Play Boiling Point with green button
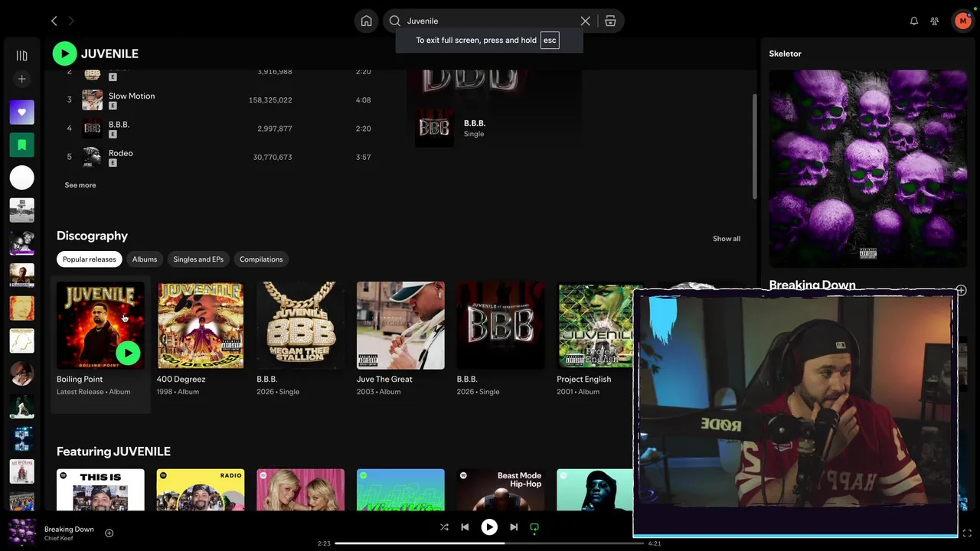Screen dimensions: 980x551 [x=128, y=353]
